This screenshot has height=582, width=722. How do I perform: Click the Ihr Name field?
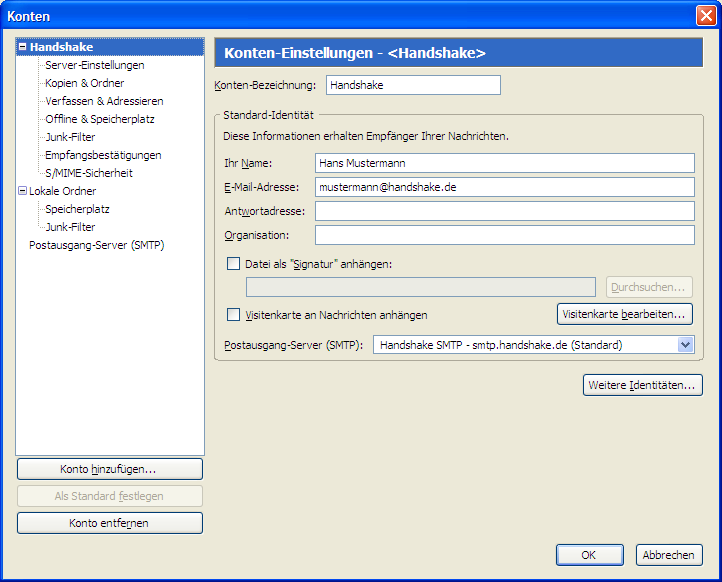tap(505, 163)
